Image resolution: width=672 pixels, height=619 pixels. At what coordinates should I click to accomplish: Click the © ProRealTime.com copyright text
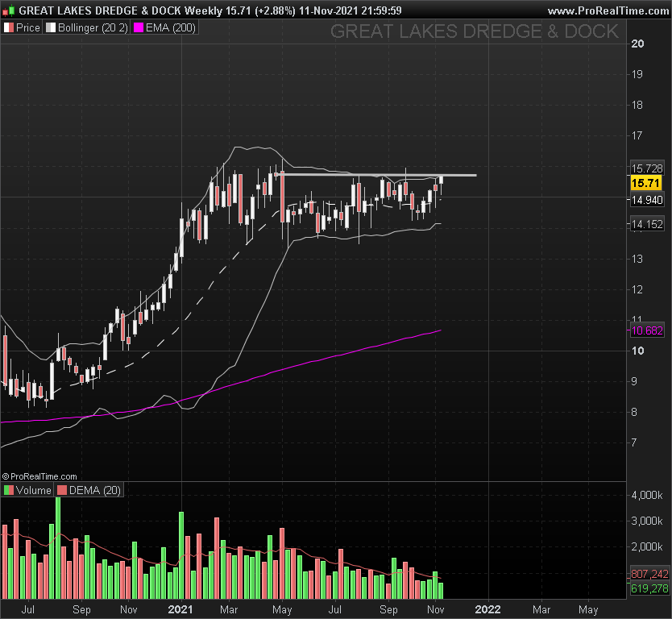pos(39,476)
